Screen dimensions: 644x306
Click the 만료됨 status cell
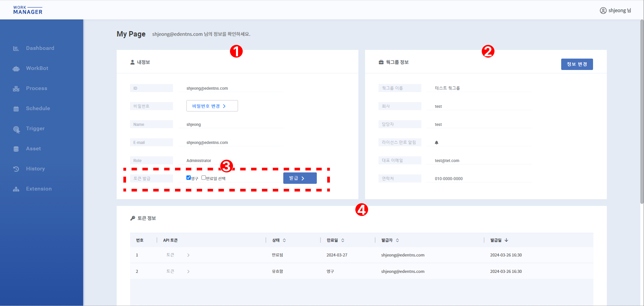(x=277, y=255)
